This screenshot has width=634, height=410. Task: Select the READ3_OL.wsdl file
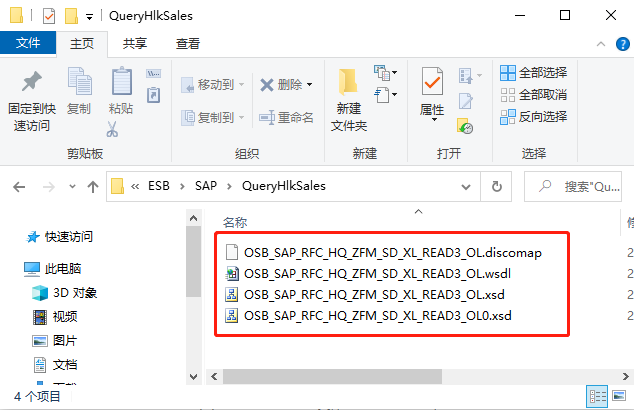(x=368, y=274)
